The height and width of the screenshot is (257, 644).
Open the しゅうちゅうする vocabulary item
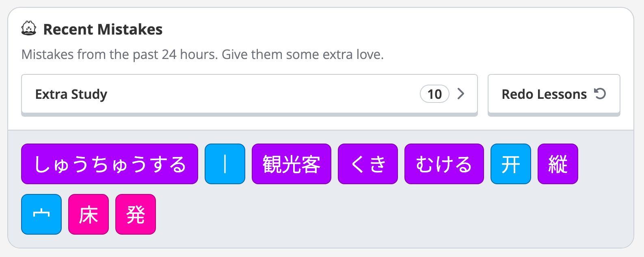point(110,164)
